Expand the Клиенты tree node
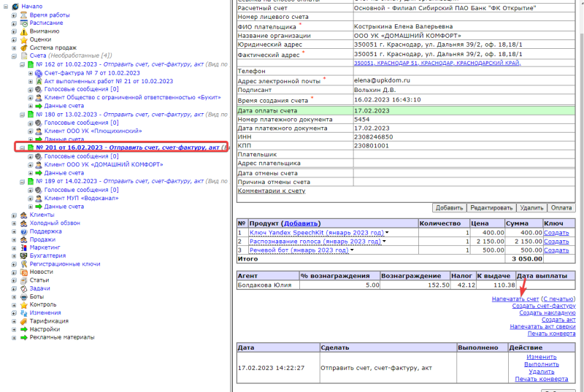The width and height of the screenshot is (584, 392). (14, 215)
